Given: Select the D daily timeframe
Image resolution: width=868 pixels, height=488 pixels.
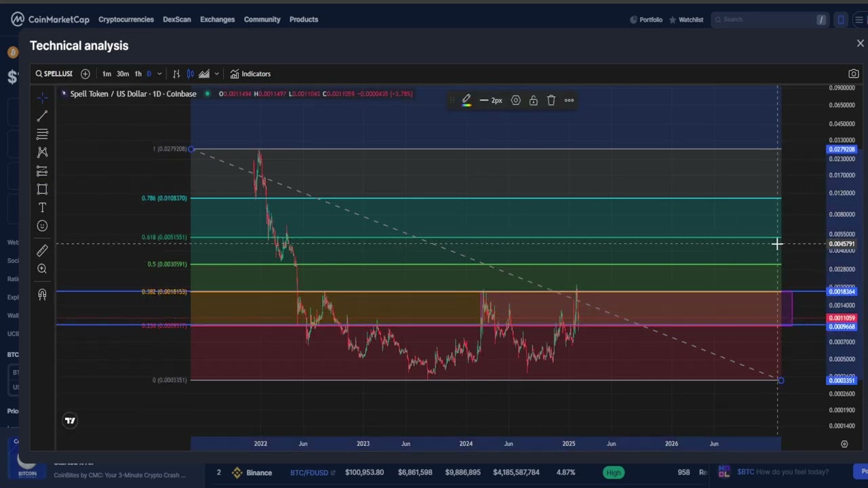Looking at the screenshot, I should tap(149, 74).
